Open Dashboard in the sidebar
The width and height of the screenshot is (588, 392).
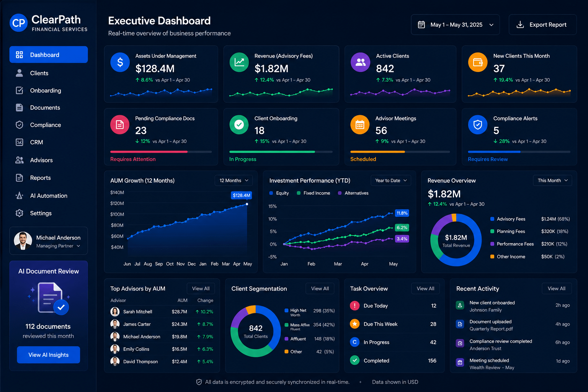49,55
